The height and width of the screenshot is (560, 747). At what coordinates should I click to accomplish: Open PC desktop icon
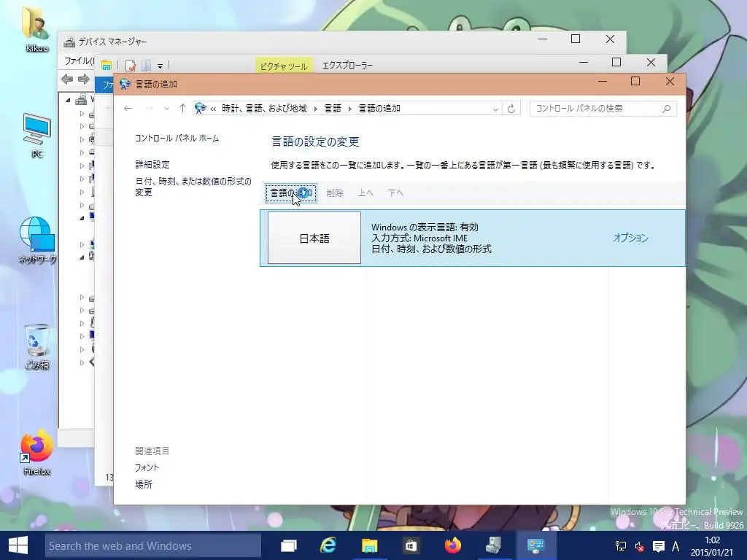(36, 136)
